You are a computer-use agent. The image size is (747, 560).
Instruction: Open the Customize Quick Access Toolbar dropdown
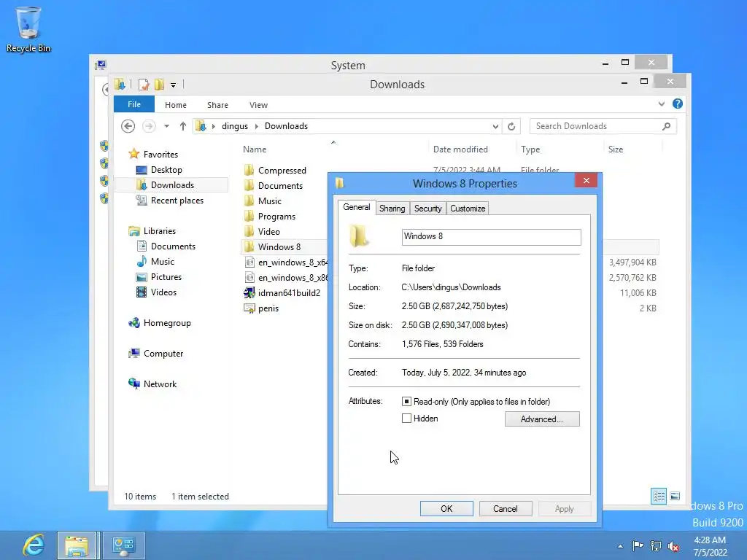pyautogui.click(x=173, y=85)
